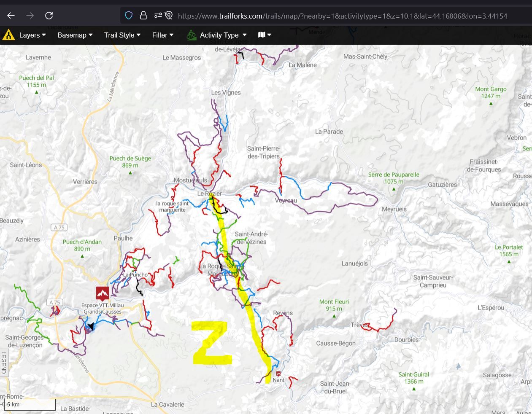Select the Espace VTT Millau region marker
Image resolution: width=532 pixels, height=414 pixels.
click(102, 293)
